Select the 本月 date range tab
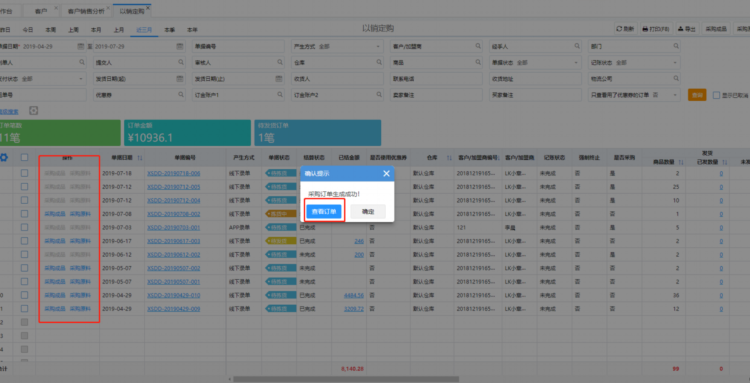 coord(96,30)
